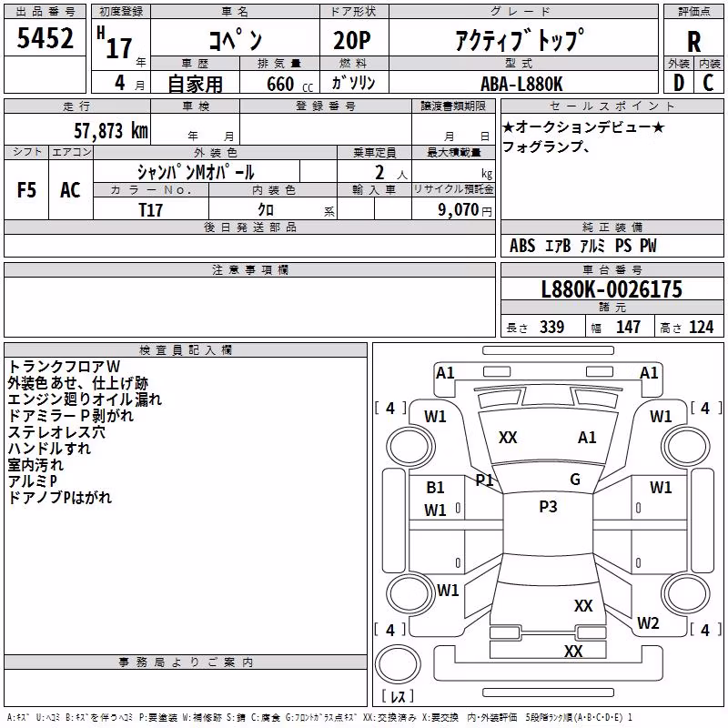Click the W2 mark on the rear fender

pos(648,623)
